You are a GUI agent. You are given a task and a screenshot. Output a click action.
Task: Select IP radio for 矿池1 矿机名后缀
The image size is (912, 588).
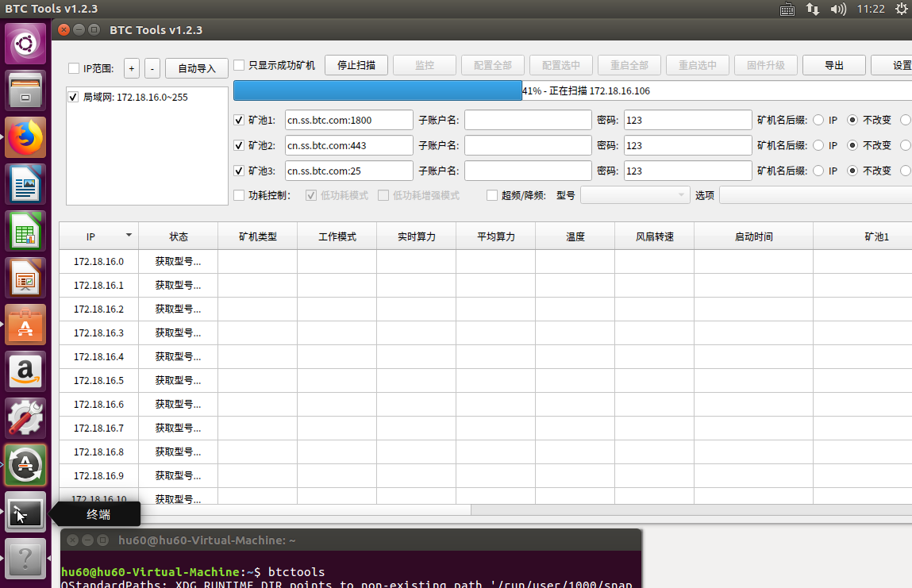819,120
